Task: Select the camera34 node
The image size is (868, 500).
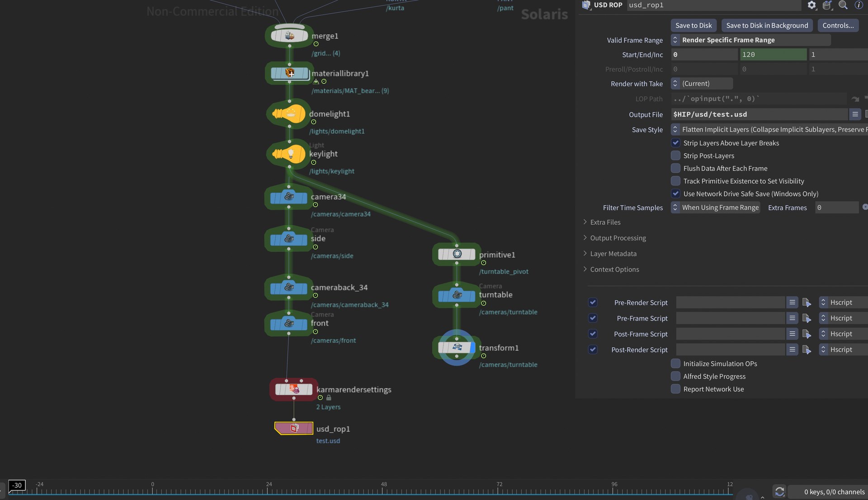Action: 289,197
